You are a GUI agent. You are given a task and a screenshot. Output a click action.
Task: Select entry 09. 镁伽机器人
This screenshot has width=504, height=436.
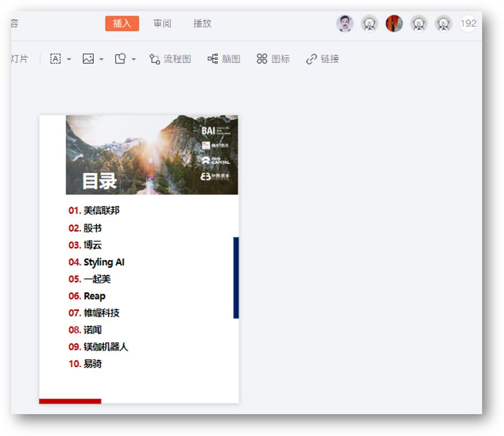[x=98, y=347]
